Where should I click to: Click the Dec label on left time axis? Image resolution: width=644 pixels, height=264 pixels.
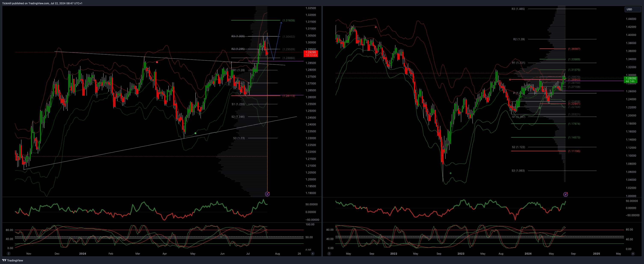[57, 254]
